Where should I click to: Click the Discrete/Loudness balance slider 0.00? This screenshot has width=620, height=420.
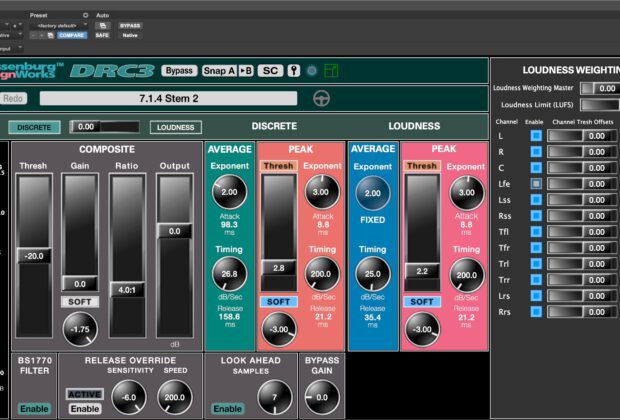(104, 127)
